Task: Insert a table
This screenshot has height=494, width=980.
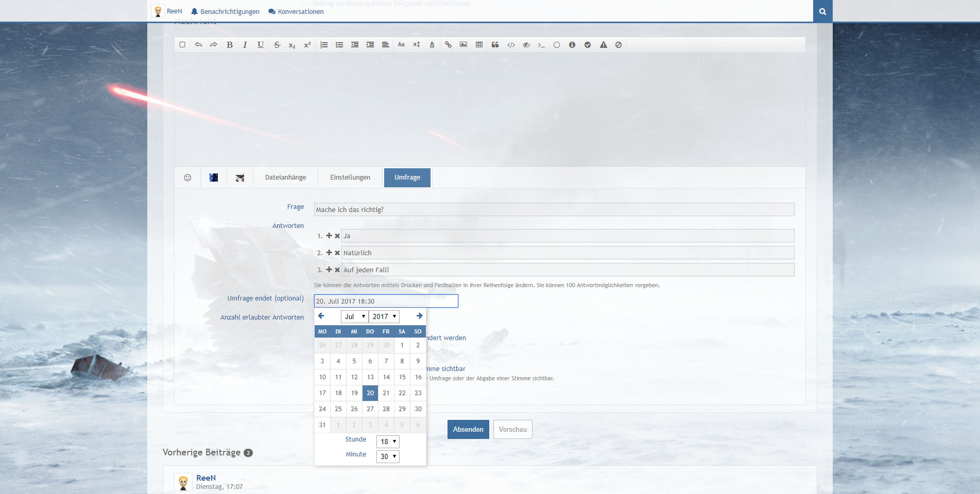Action: click(479, 45)
